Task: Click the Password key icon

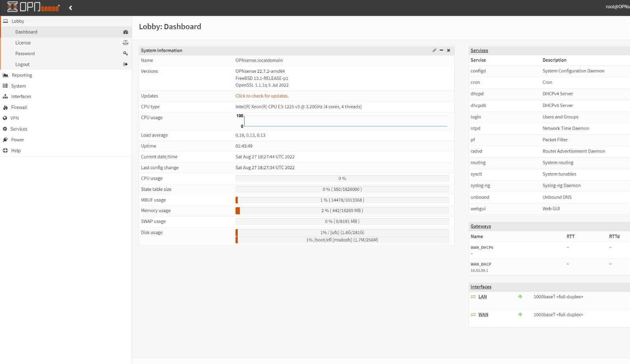Action: click(x=126, y=54)
